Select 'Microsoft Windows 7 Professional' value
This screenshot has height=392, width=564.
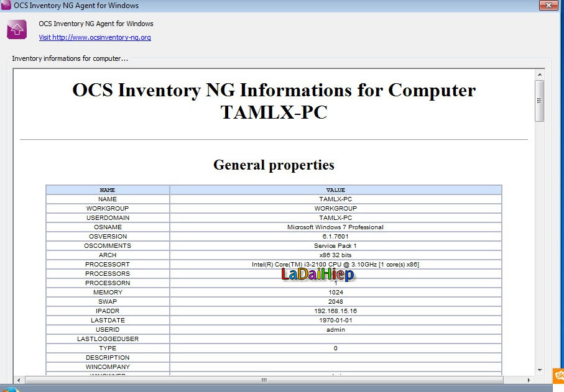(x=336, y=227)
